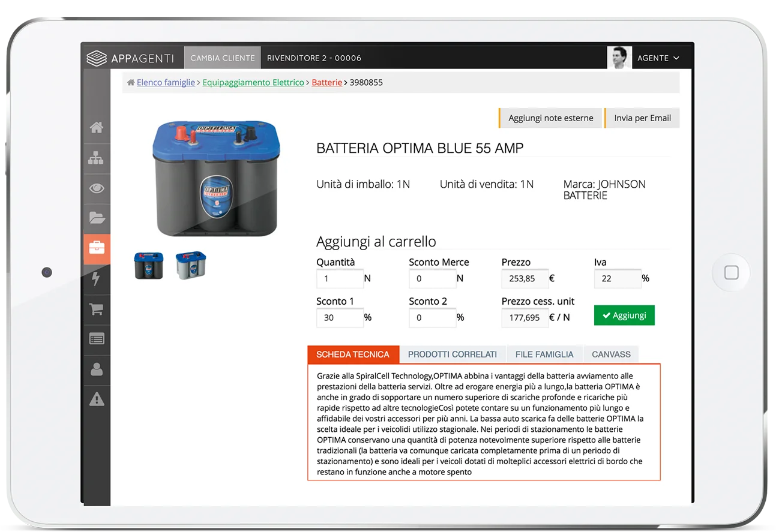The height and width of the screenshot is (532, 776).
Task: Click inside the Quantità input field
Action: [x=340, y=278]
